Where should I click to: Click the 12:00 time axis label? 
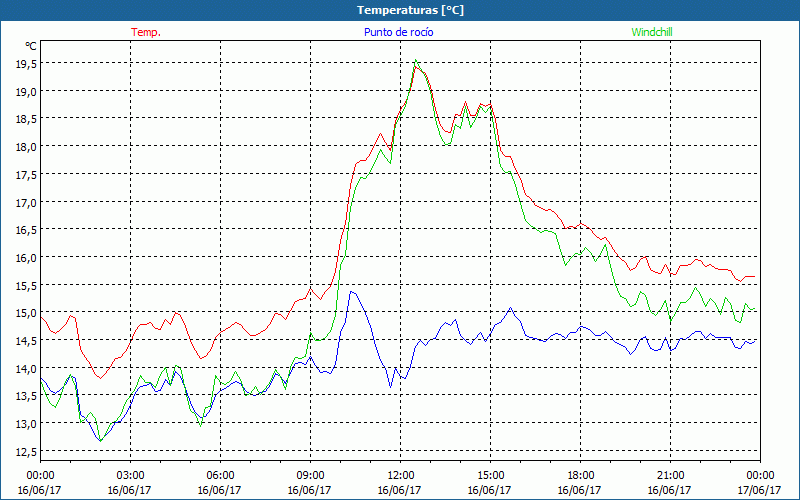point(401,475)
